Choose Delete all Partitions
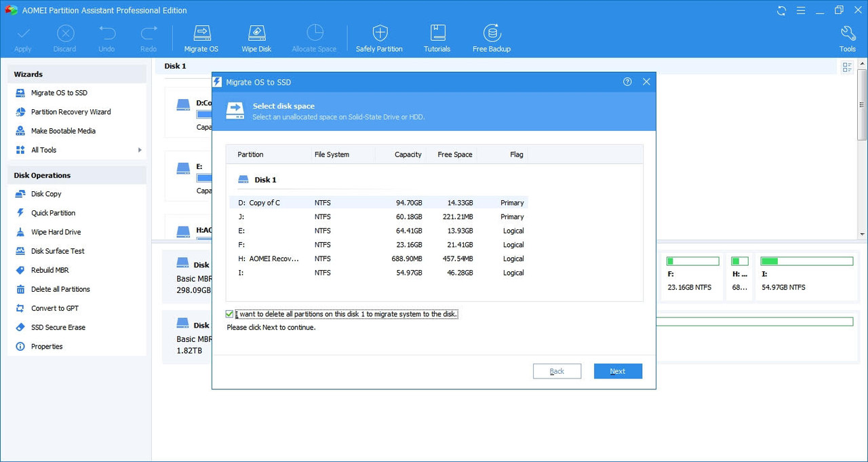Screen dimensions: 868x462 pyautogui.click(x=60, y=289)
